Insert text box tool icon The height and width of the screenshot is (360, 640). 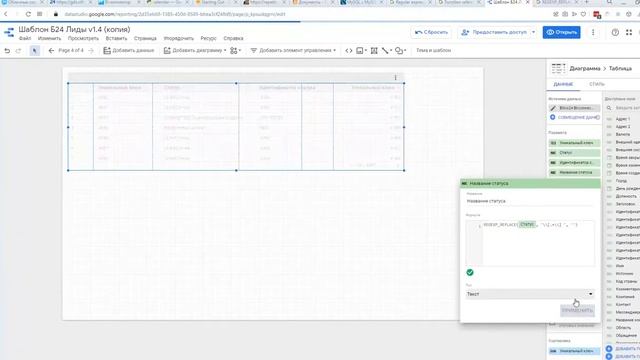pos(374,51)
